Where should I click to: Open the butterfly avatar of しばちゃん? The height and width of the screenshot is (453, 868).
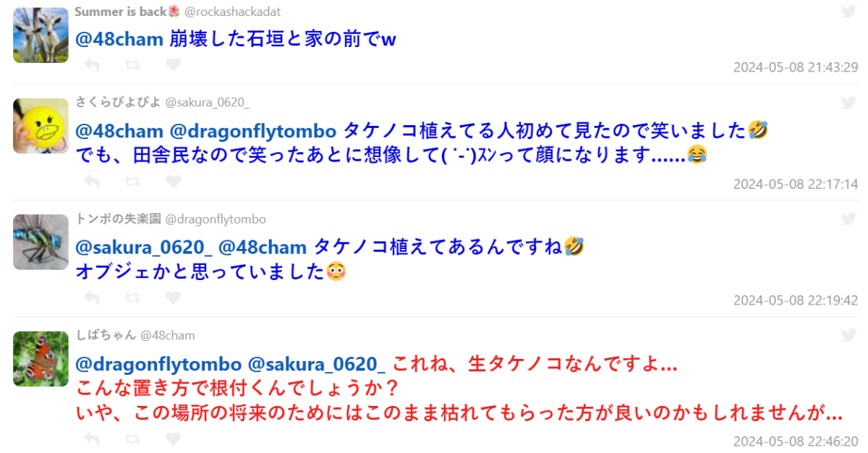point(41,358)
